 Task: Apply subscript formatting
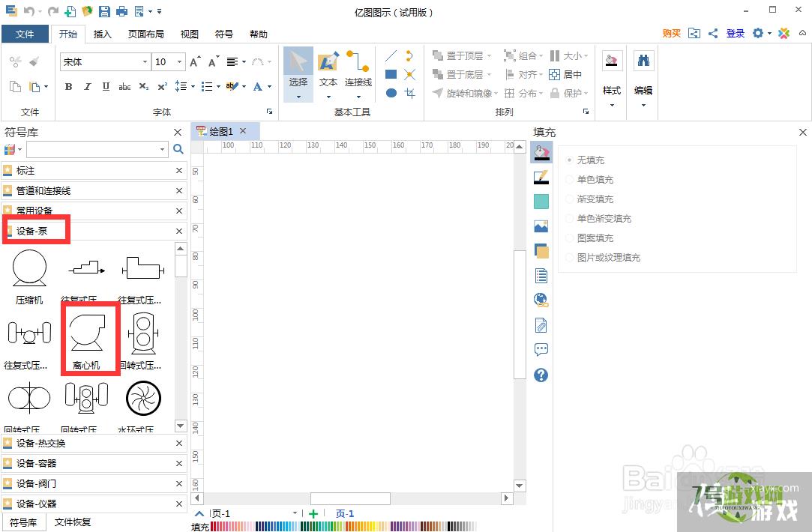(x=143, y=86)
